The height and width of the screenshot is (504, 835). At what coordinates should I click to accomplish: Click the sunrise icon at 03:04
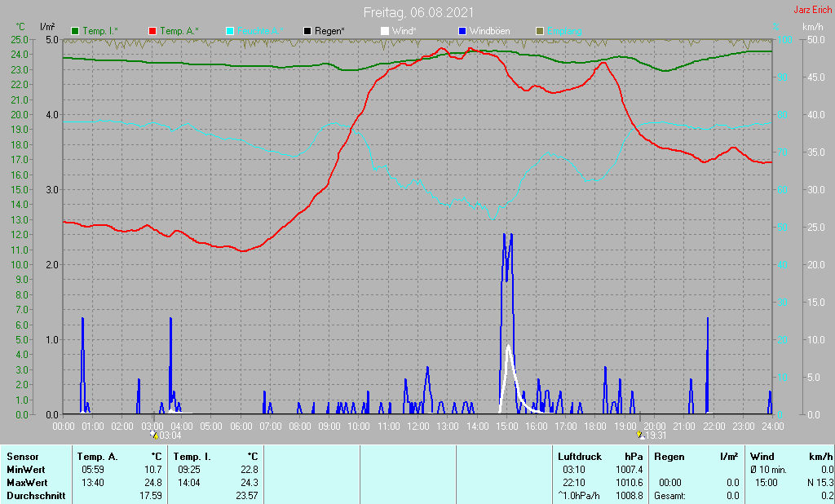[x=154, y=435]
